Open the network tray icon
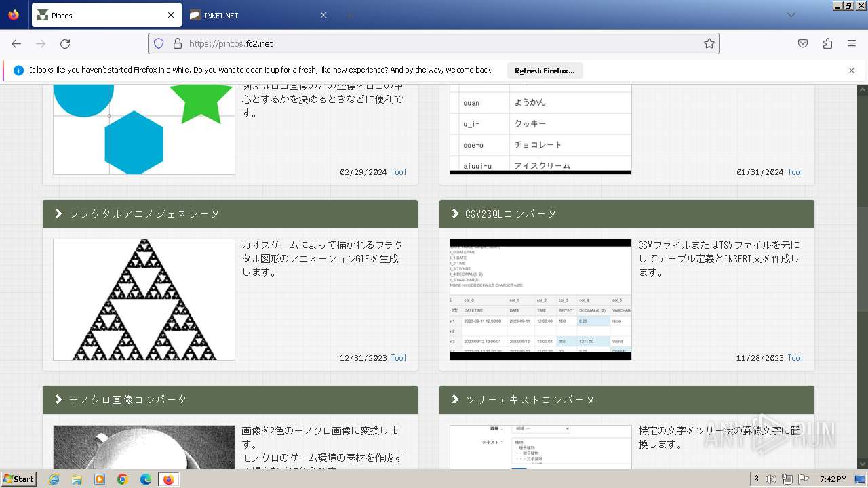Viewport: 868px width, 488px height. (x=787, y=479)
